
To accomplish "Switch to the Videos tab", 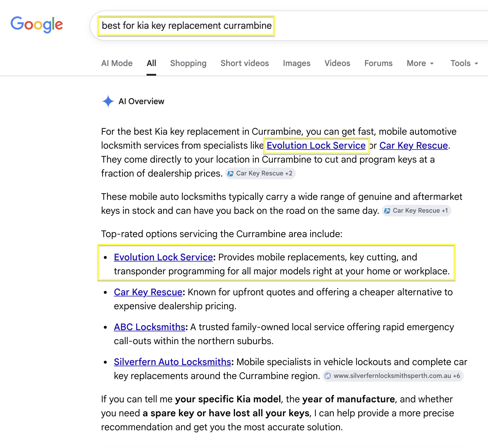I will pyautogui.click(x=337, y=63).
